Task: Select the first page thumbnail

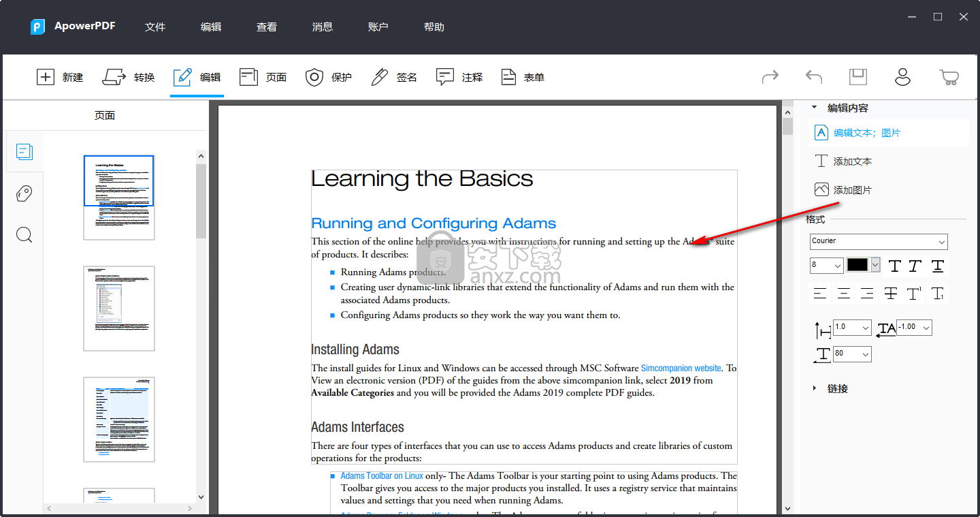Action: pos(119,198)
